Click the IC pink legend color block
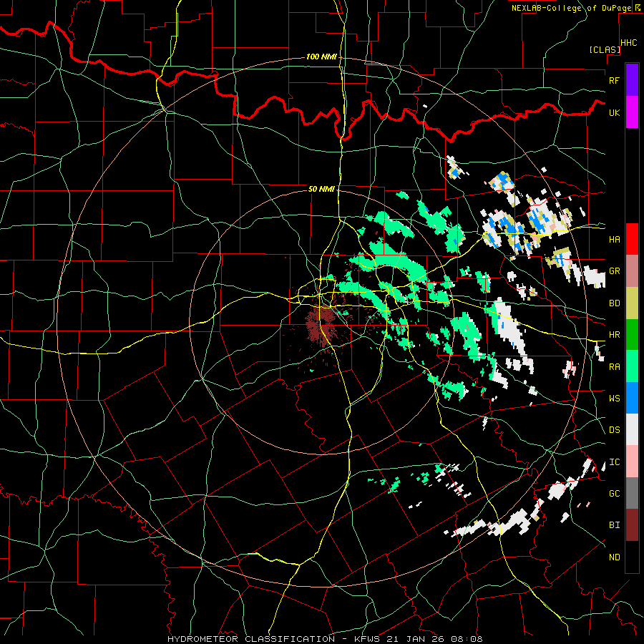The height and width of the screenshot is (644, 644). coord(632,462)
